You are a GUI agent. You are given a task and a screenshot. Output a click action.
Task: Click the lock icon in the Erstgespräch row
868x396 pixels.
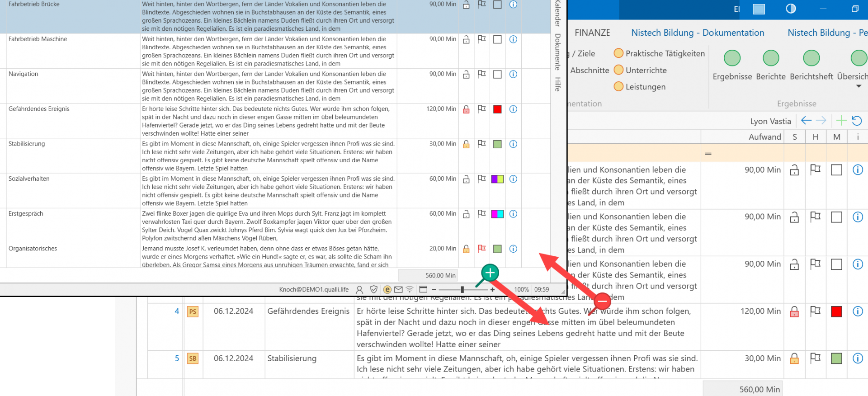pyautogui.click(x=466, y=214)
